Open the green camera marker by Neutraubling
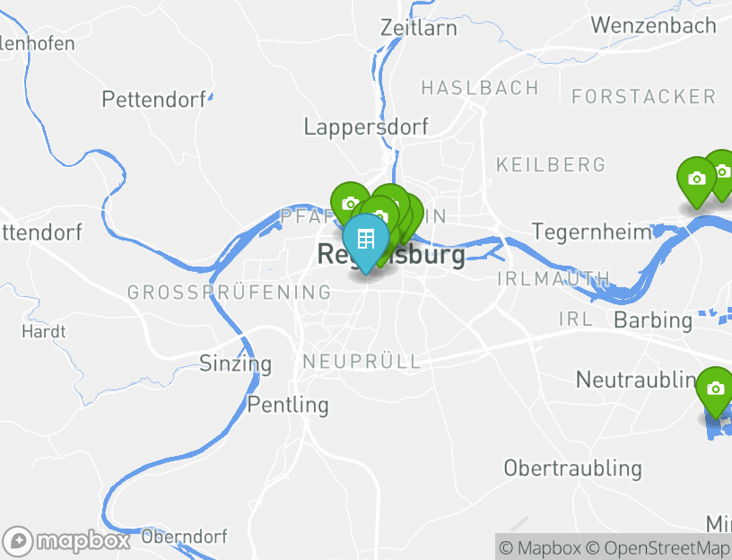This screenshot has width=732, height=560. coord(715,391)
